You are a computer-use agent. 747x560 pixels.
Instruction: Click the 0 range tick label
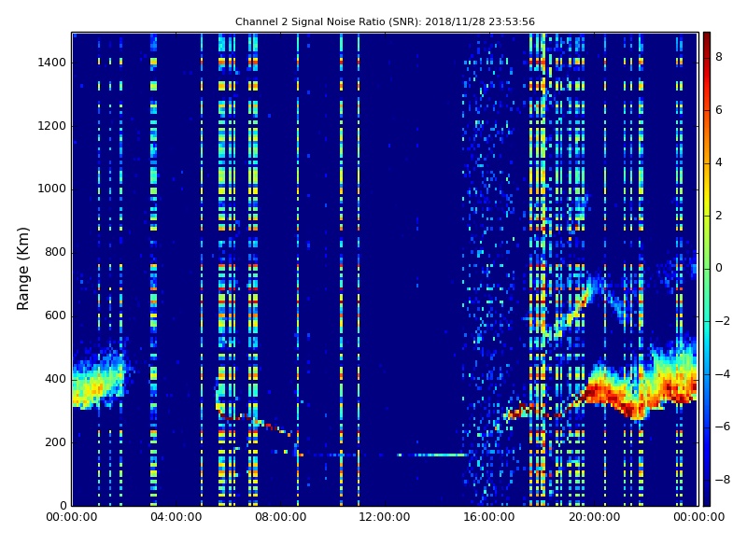63,506
